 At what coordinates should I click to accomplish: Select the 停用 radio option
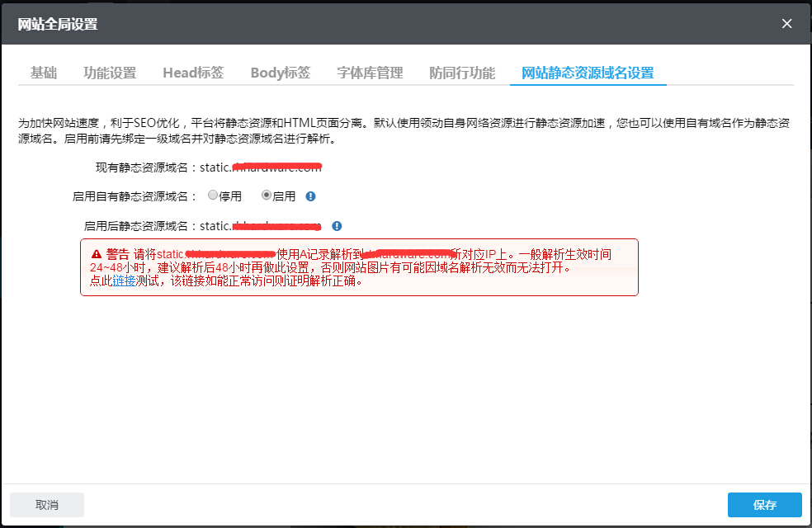point(212,195)
